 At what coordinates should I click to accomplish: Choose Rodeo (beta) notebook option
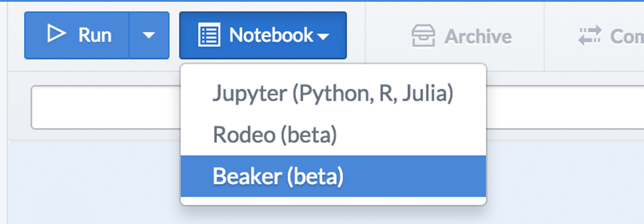275,134
